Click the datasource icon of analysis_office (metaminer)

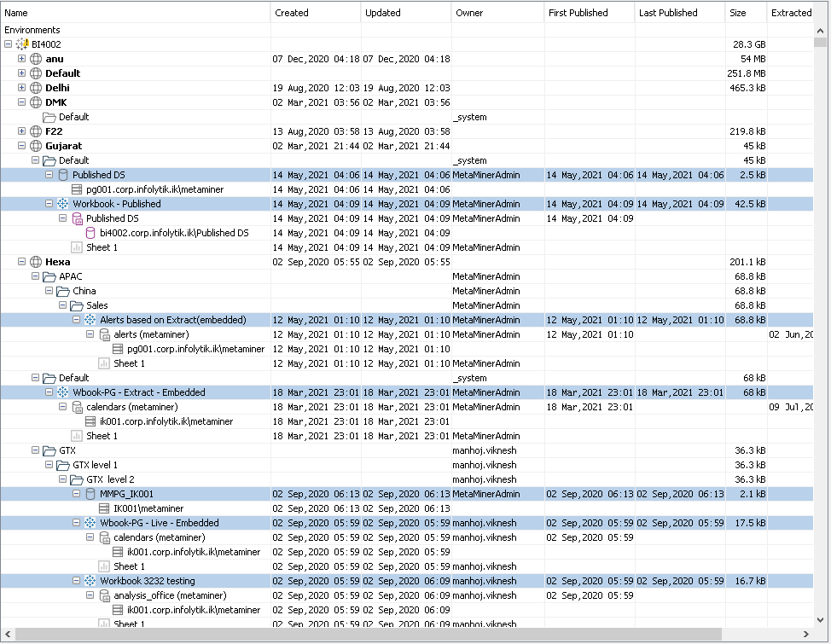[104, 595]
